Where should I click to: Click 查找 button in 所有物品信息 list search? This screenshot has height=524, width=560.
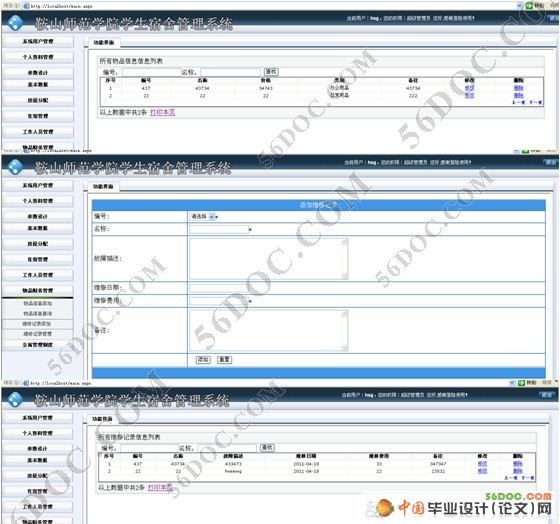(271, 72)
